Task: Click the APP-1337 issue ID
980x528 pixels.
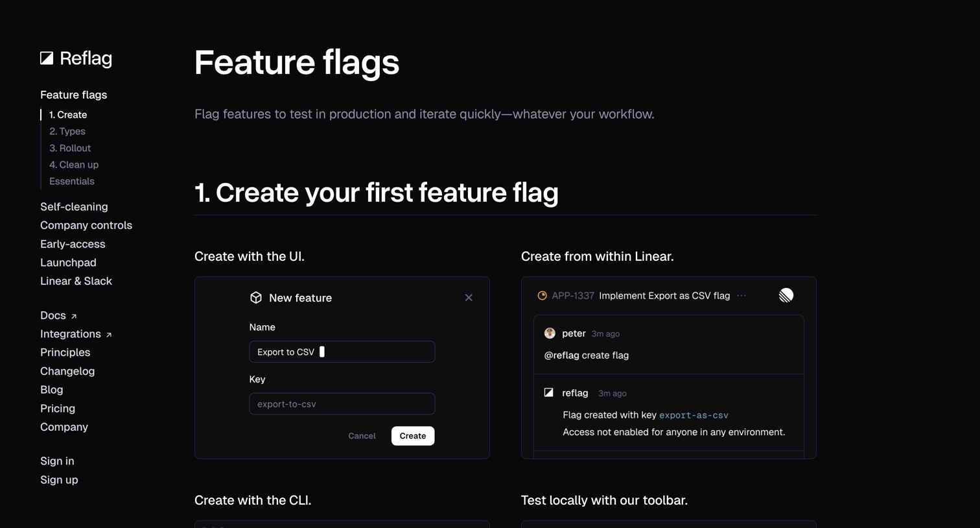Action: (x=573, y=296)
